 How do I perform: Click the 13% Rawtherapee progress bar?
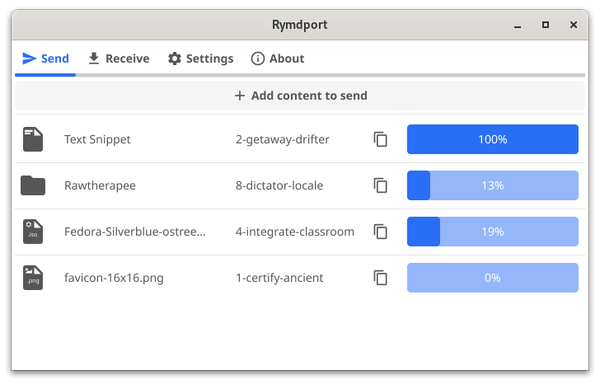(492, 185)
